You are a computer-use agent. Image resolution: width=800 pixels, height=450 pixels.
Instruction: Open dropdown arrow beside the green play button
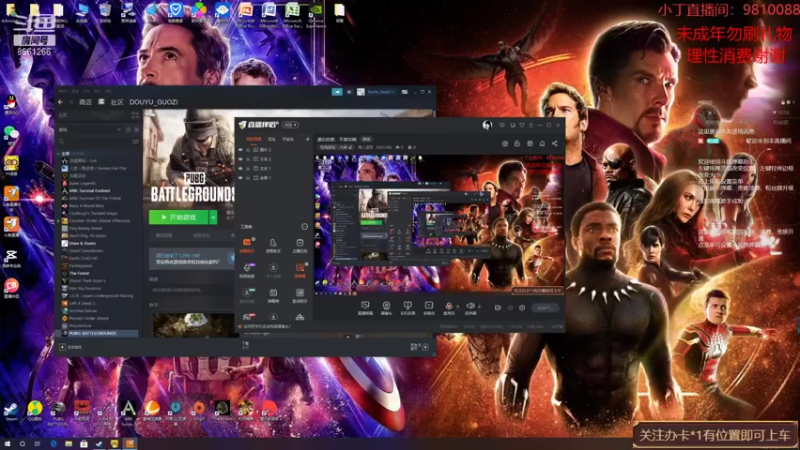pos(213,217)
